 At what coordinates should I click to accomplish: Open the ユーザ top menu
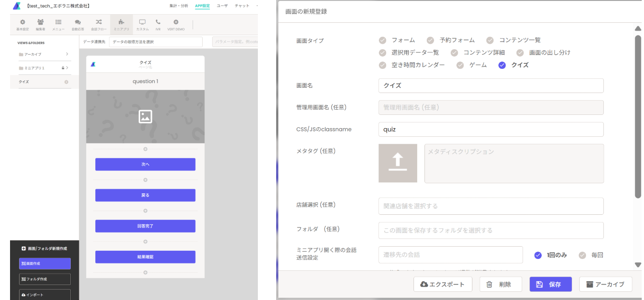pyautogui.click(x=222, y=6)
